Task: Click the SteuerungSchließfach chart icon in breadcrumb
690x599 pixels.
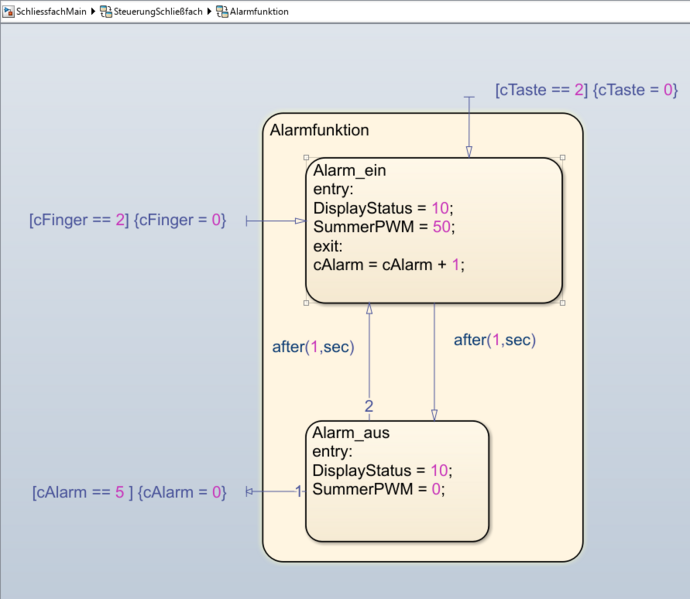Action: pos(106,11)
